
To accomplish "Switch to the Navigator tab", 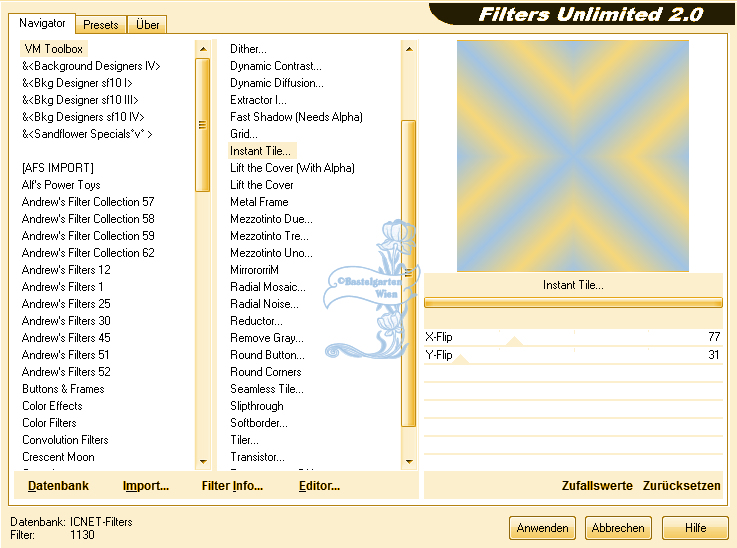I will click(x=42, y=23).
